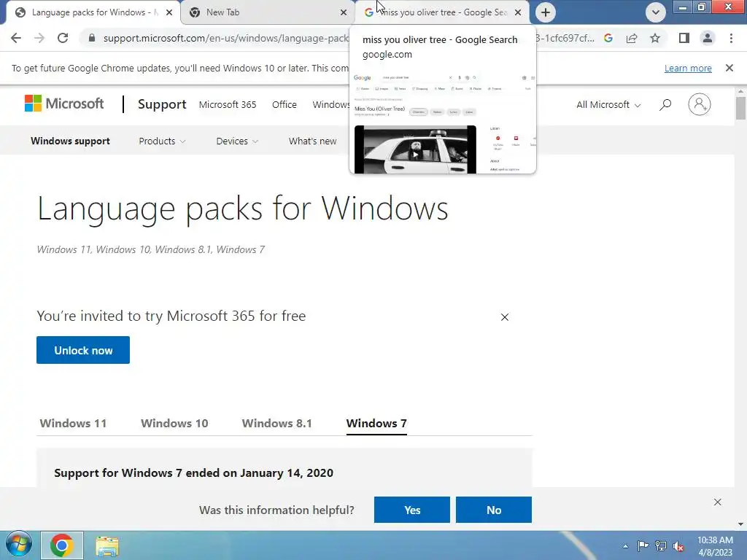Open the Microsoft search magnifier icon
Image resolution: width=747 pixels, height=560 pixels.
tap(665, 104)
